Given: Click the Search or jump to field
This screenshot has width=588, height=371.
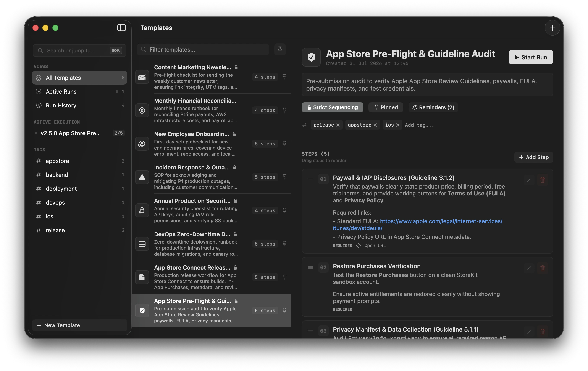Looking at the screenshot, I should (80, 50).
